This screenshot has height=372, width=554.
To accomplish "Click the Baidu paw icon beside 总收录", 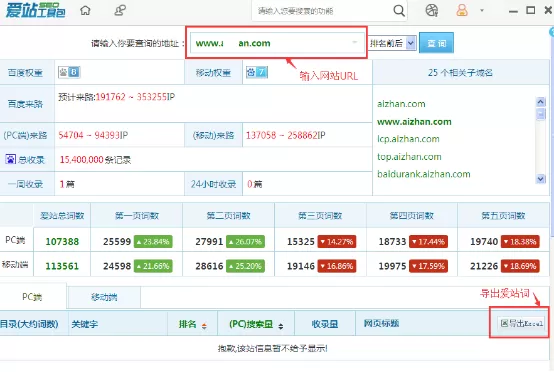I will point(11,159).
